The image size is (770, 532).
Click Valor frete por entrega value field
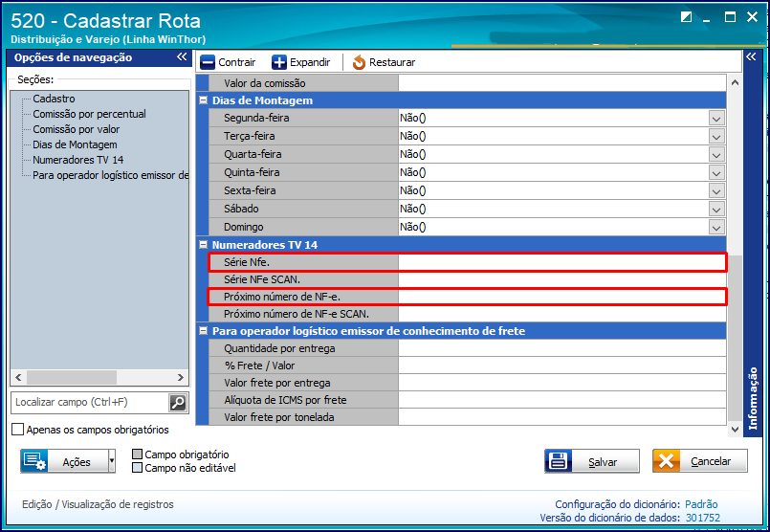pos(561,383)
